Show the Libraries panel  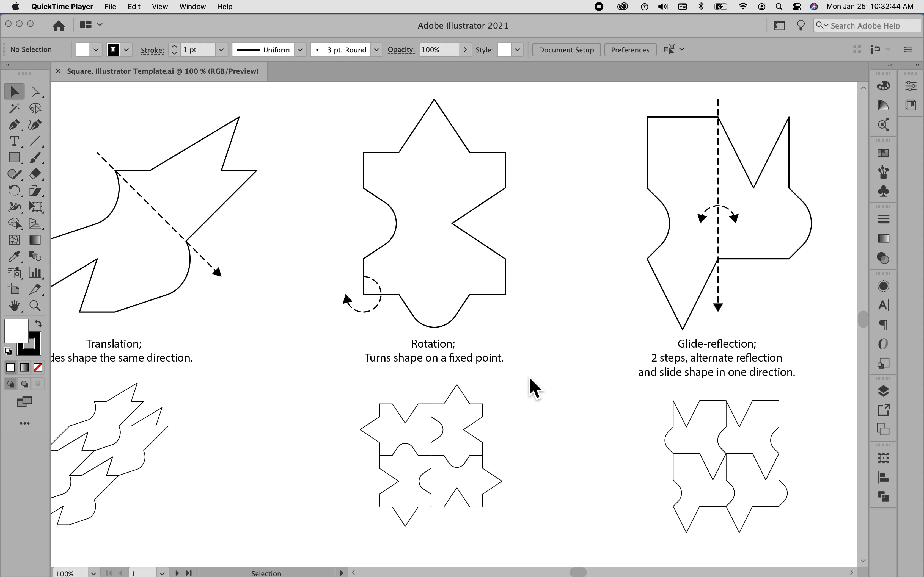(911, 105)
